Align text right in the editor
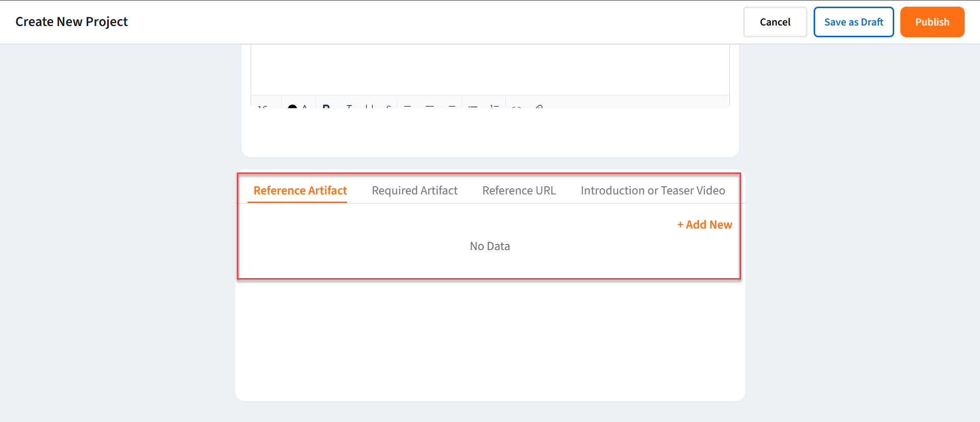 point(452,107)
